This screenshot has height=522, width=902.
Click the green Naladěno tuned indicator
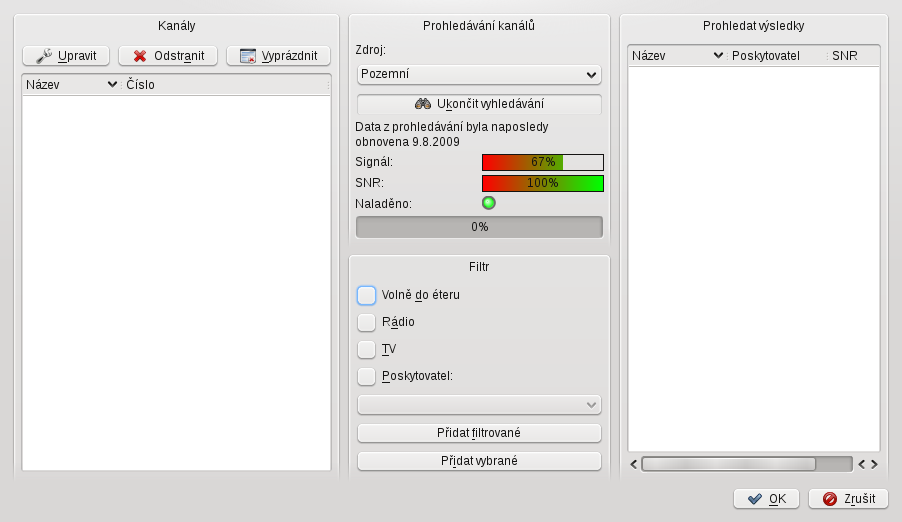pyautogui.click(x=488, y=203)
